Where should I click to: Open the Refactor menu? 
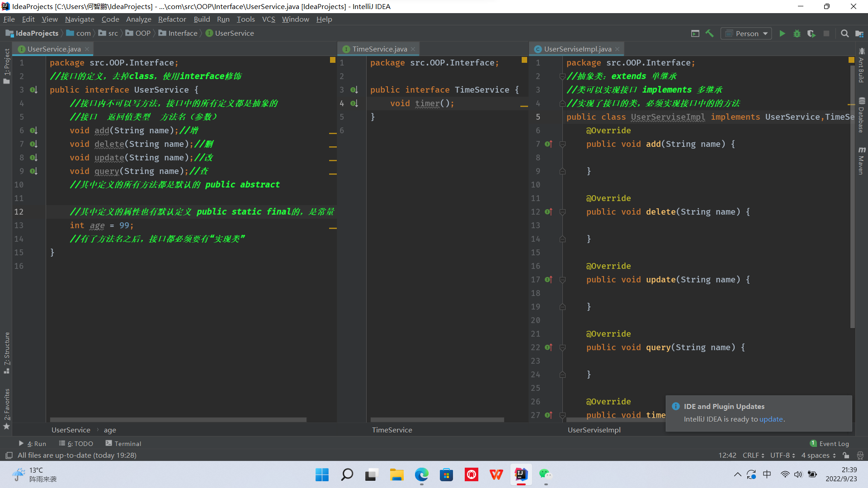(172, 19)
